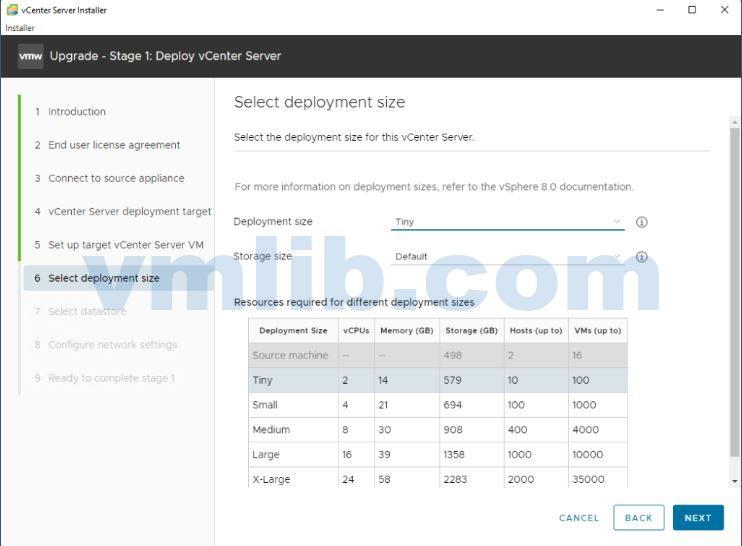
Task: Click the vCPUs column header
Action: click(356, 331)
